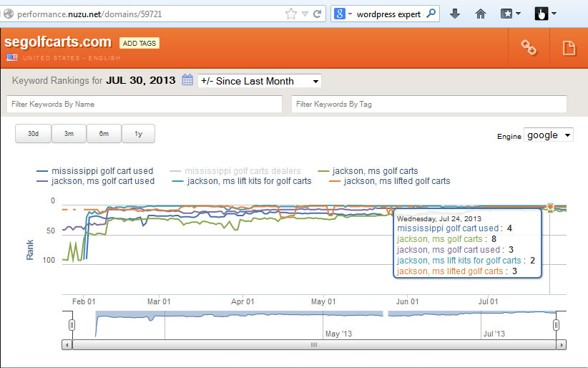Go to browser home page icon
The height and width of the screenshot is (368, 588).
[x=481, y=14]
